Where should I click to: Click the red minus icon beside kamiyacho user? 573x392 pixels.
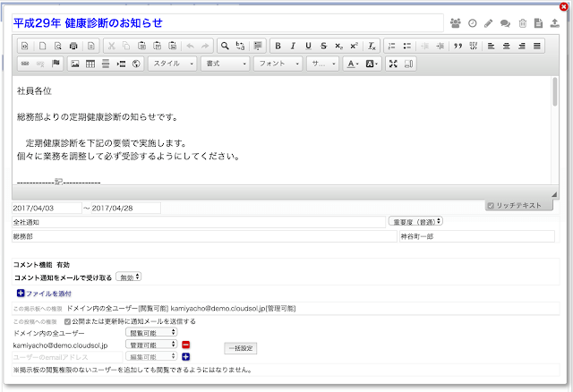click(x=186, y=345)
